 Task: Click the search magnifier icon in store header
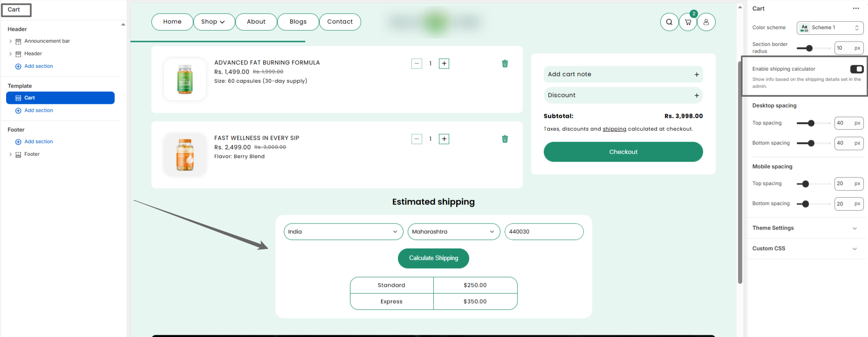(x=669, y=22)
